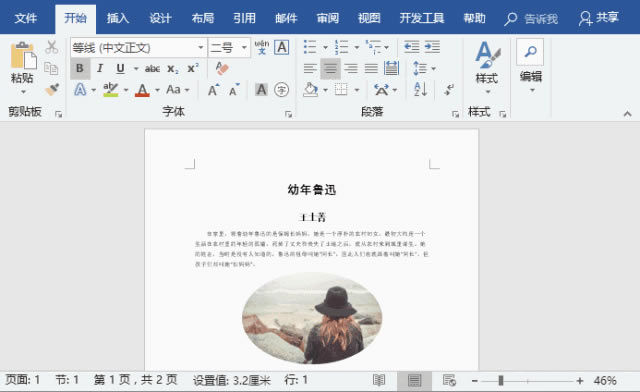
Task: Toggle Underline formatting
Action: pyautogui.click(x=120, y=69)
